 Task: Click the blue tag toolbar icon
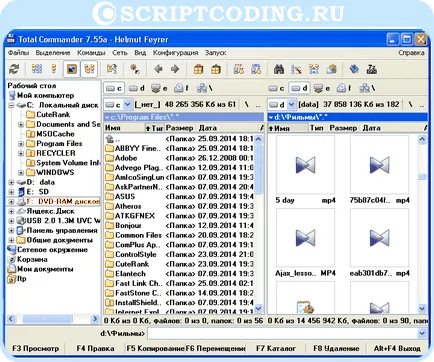(x=354, y=69)
